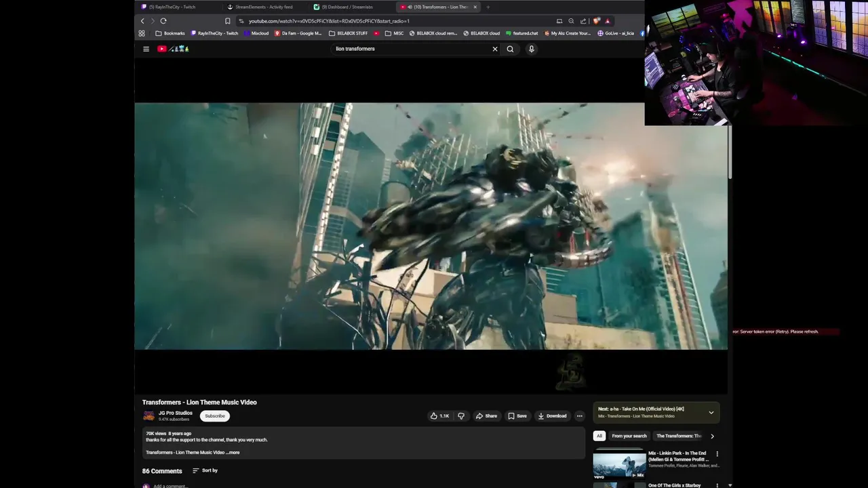Image resolution: width=868 pixels, height=488 pixels.
Task: Open My AIs: Create Your... bookmark
Action: pos(568,33)
